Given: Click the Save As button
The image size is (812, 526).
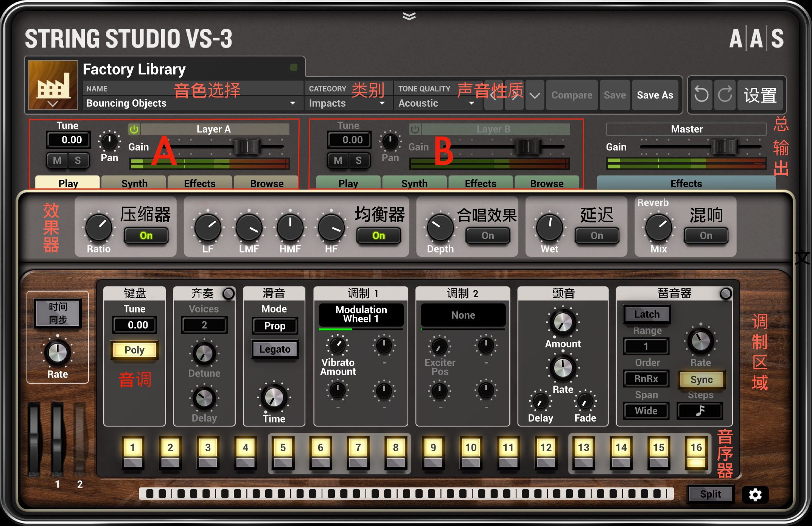Looking at the screenshot, I should tap(655, 95).
